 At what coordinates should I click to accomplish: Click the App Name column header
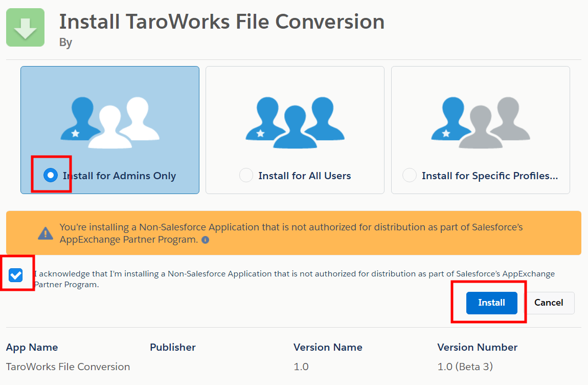pyautogui.click(x=32, y=347)
